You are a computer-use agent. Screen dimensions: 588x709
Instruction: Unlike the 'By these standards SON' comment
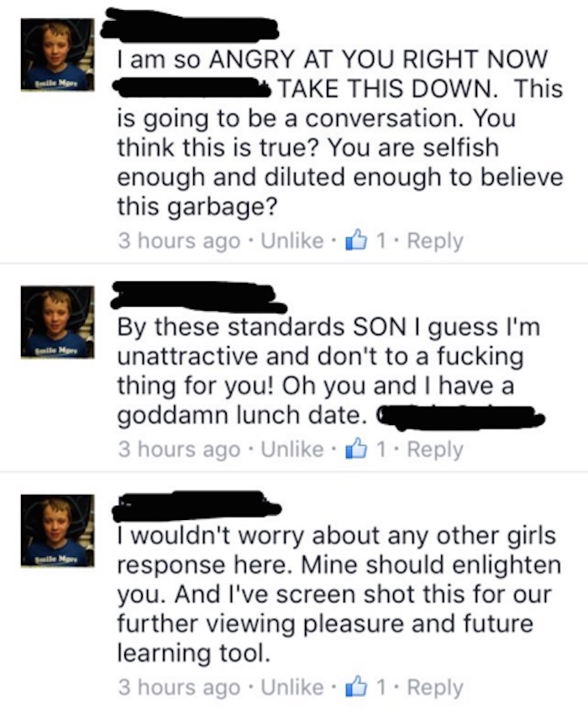tap(292, 449)
